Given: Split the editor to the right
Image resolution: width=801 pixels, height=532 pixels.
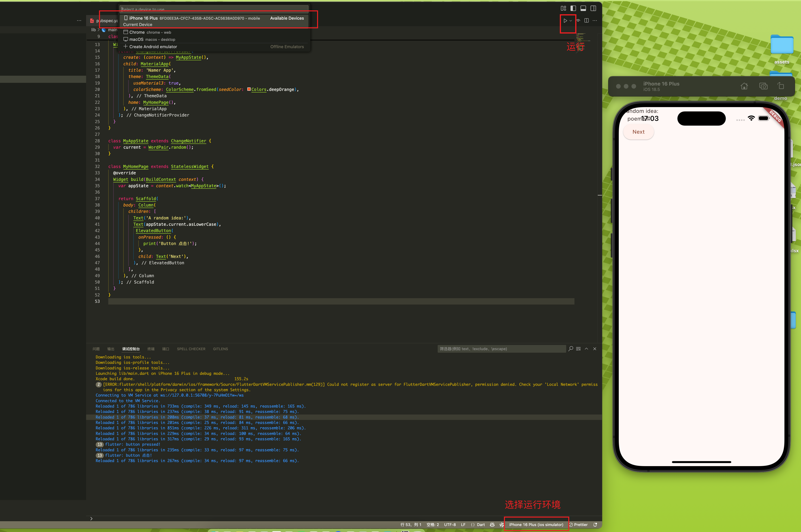Looking at the screenshot, I should [x=587, y=21].
